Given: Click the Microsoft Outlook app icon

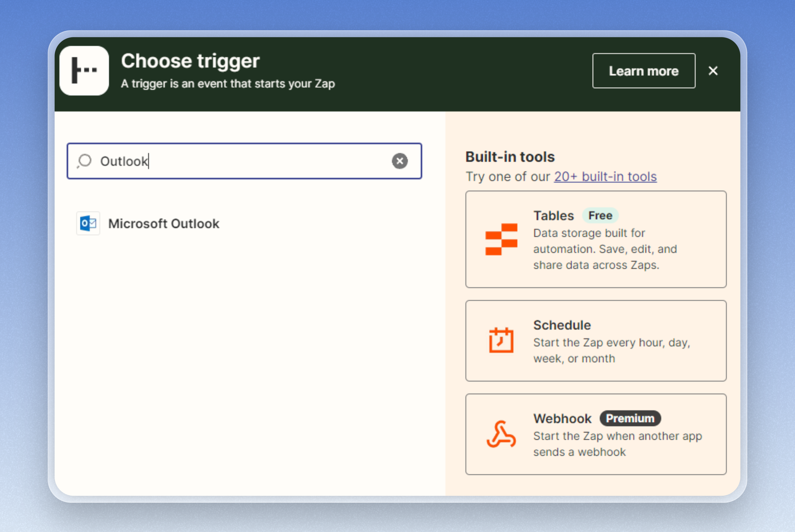Looking at the screenshot, I should [x=88, y=223].
